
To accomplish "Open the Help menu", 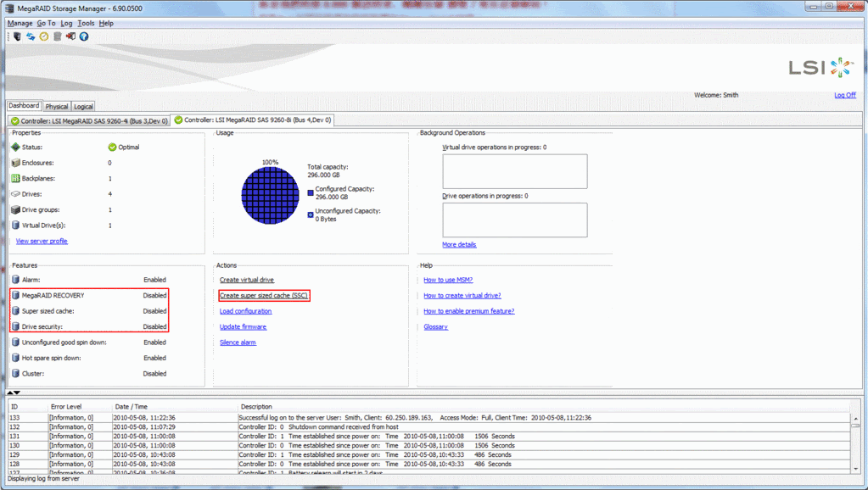I will pyautogui.click(x=106, y=23).
